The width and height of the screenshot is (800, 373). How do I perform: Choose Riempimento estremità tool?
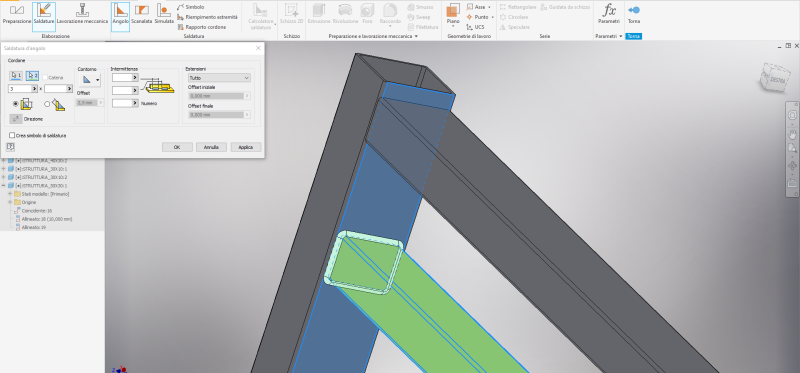pyautogui.click(x=207, y=17)
